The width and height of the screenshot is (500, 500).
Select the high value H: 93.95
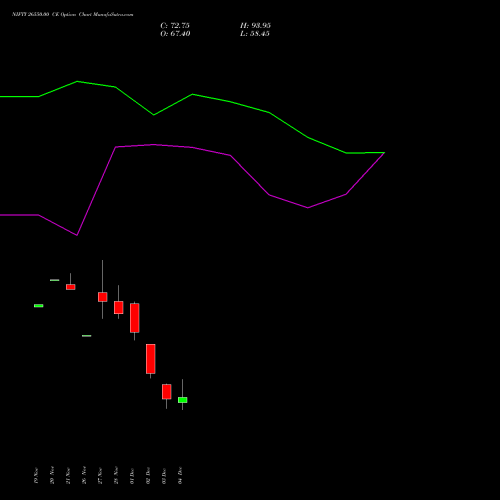pyautogui.click(x=255, y=26)
